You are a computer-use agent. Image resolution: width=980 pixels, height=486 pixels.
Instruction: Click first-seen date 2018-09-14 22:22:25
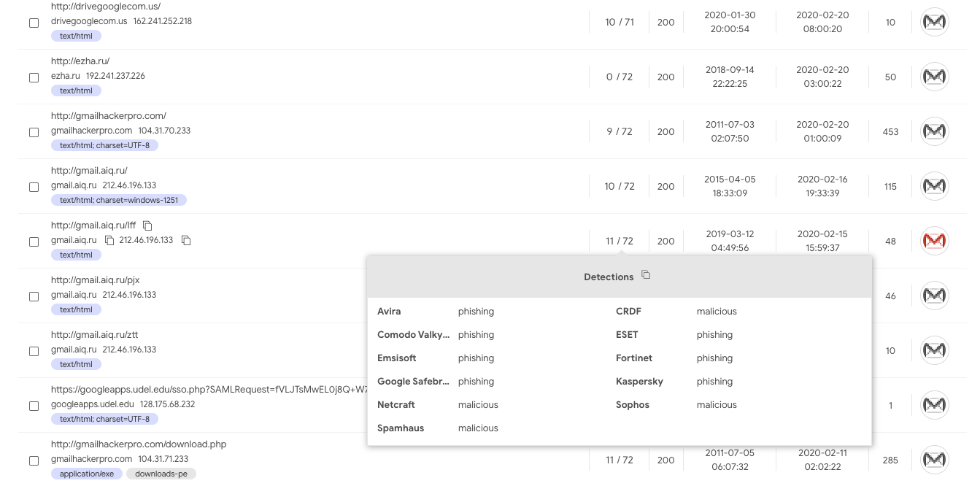tap(730, 77)
